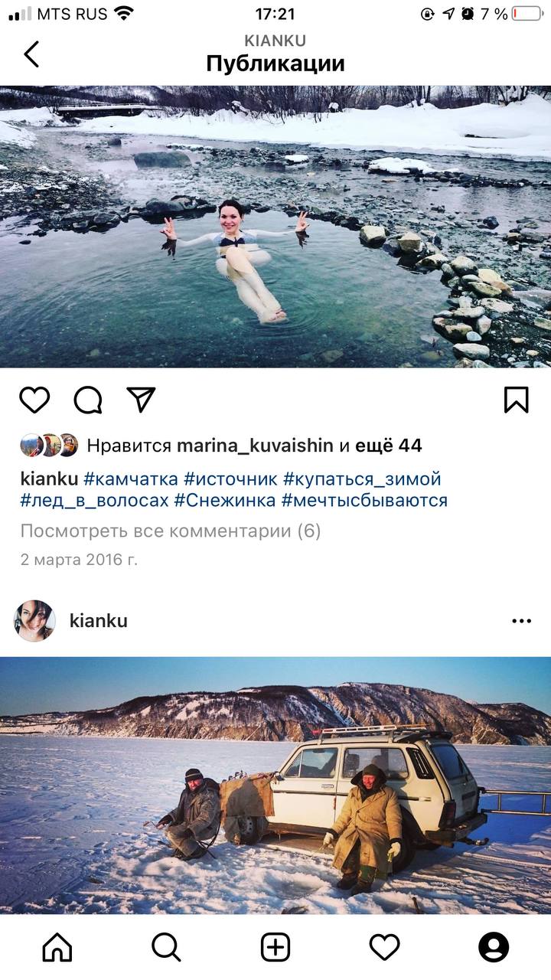Go to the Home feed tab

[x=57, y=948]
